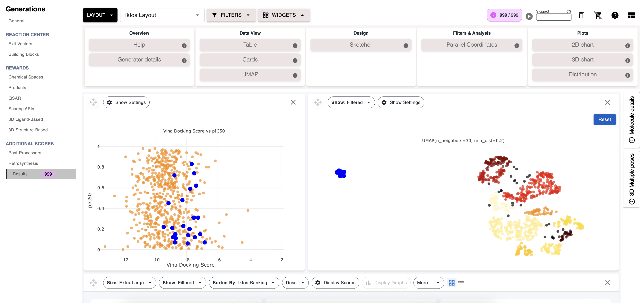This screenshot has height=303, width=644.
Task: Click the blue Reset button
Action: (604, 120)
